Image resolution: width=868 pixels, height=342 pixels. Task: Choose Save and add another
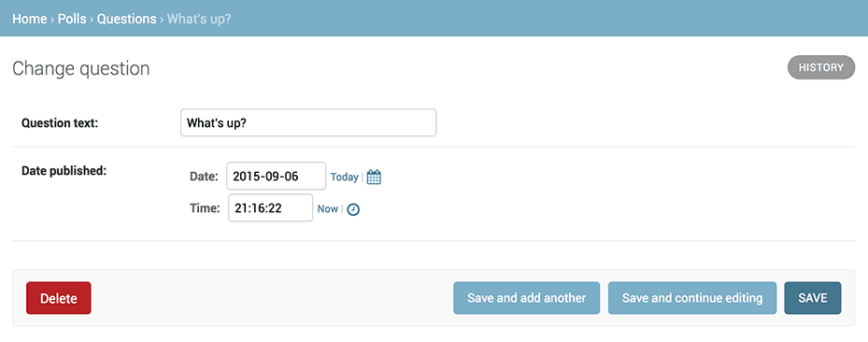[526, 298]
